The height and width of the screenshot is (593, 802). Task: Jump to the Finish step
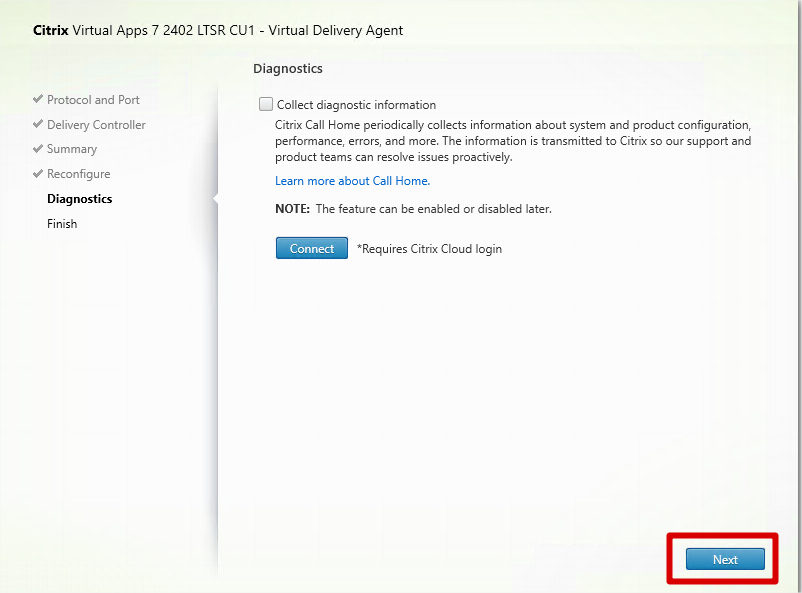coord(62,224)
